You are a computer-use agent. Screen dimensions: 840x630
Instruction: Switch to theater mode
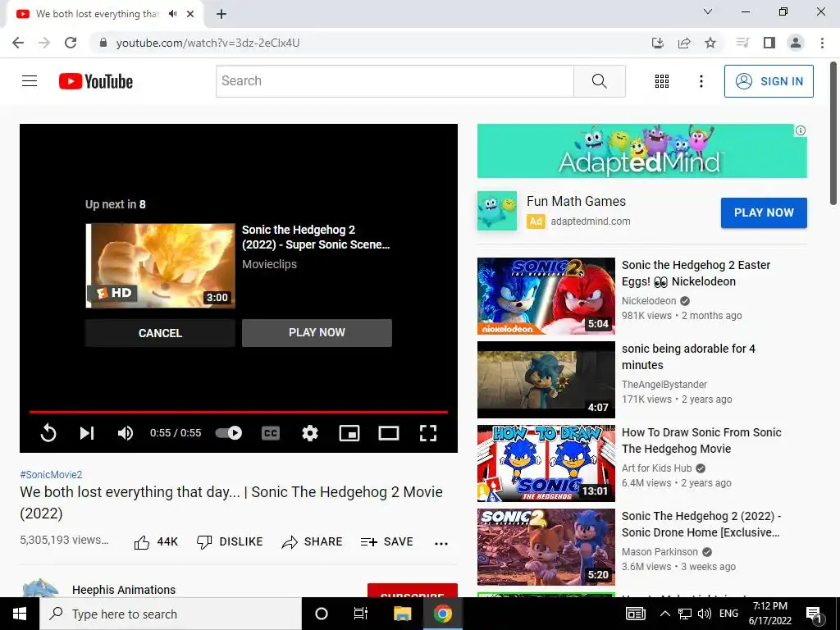(388, 433)
